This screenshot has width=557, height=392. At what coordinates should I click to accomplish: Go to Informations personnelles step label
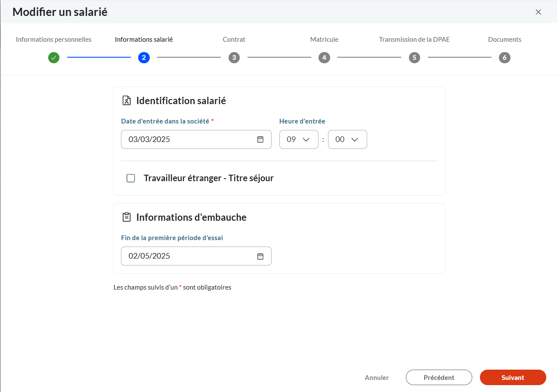pyautogui.click(x=54, y=40)
